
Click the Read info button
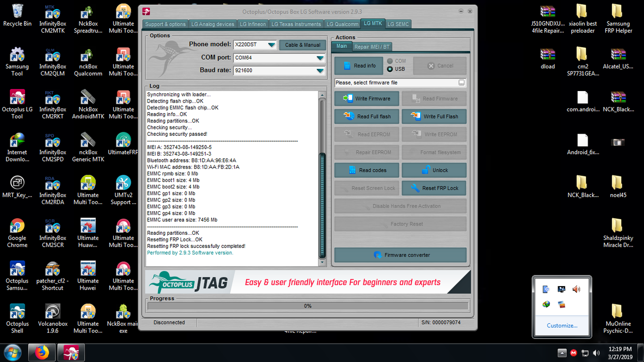click(x=359, y=66)
